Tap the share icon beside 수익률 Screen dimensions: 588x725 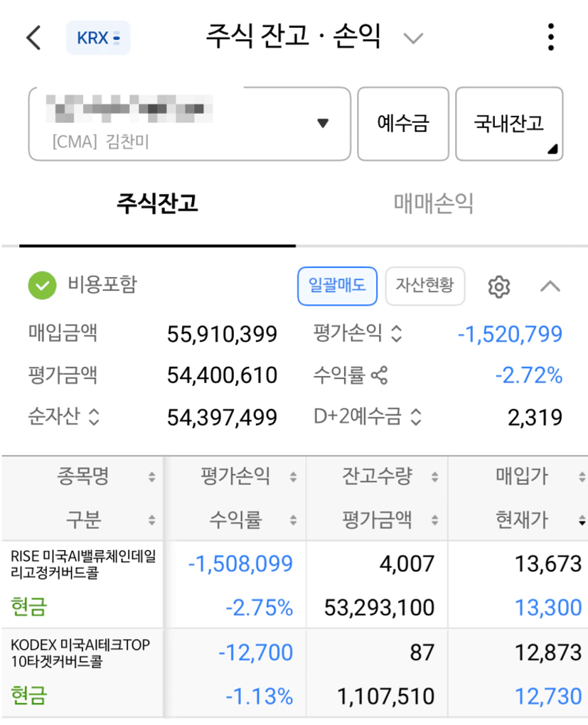(x=380, y=375)
